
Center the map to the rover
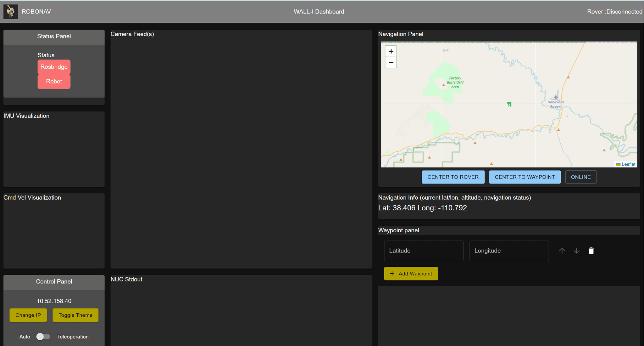point(453,177)
